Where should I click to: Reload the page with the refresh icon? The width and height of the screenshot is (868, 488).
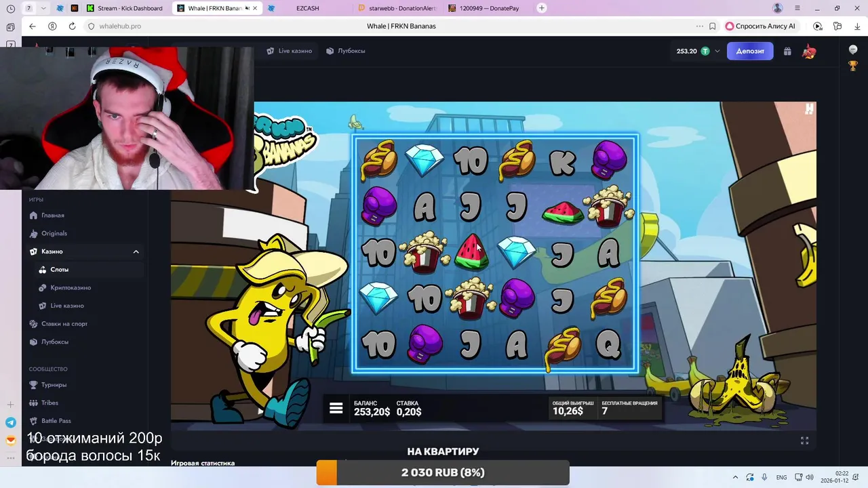tap(72, 26)
